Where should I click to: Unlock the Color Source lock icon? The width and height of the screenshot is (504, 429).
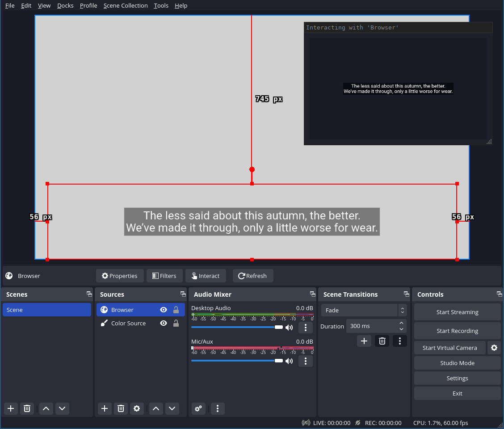coord(176,323)
